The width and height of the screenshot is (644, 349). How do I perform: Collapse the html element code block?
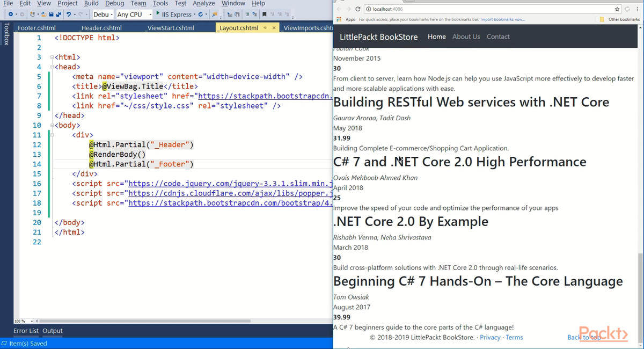tap(52, 57)
